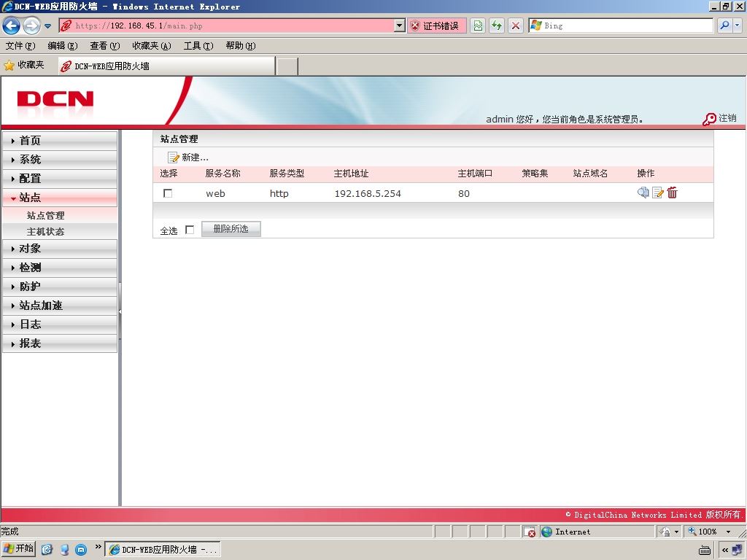The height and width of the screenshot is (560, 747).
Task: Tick the checkbox for the web row
Action: tap(168, 193)
